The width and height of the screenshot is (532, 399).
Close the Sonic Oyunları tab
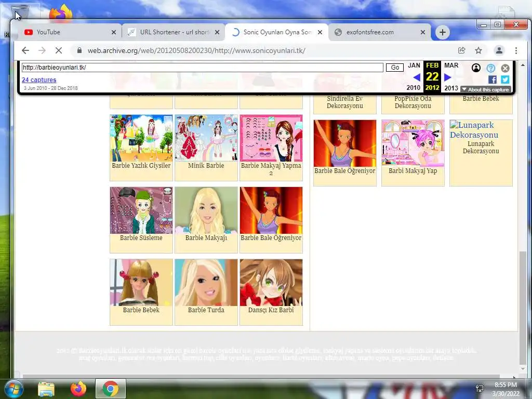(320, 32)
